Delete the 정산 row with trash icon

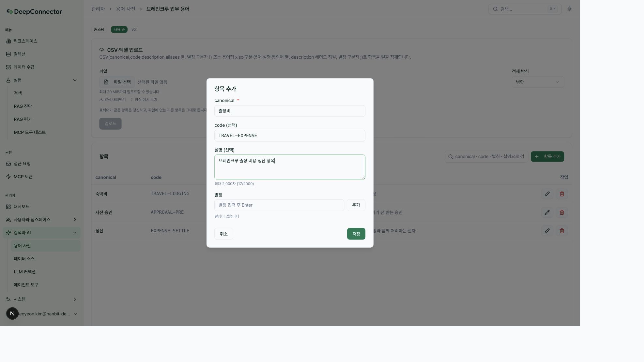[x=562, y=231]
